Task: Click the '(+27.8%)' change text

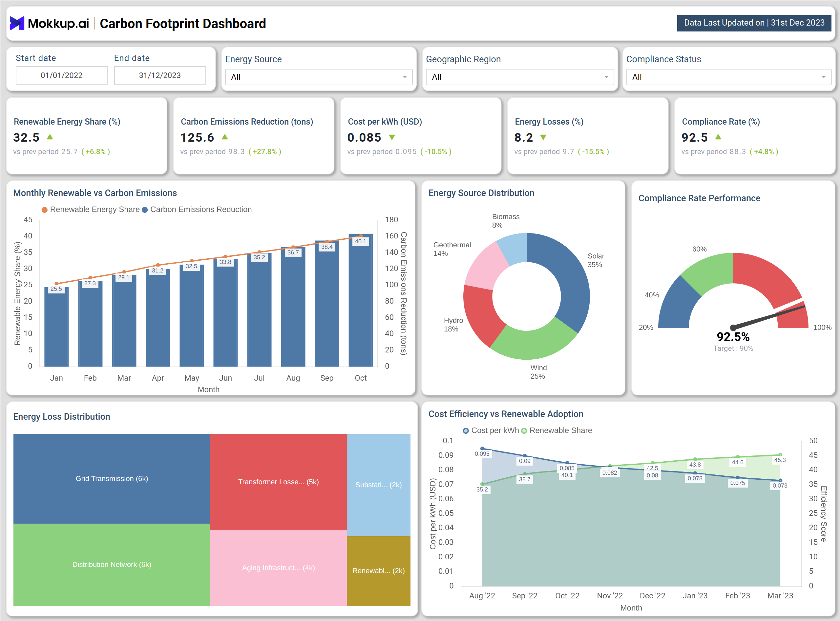Action: (x=265, y=151)
